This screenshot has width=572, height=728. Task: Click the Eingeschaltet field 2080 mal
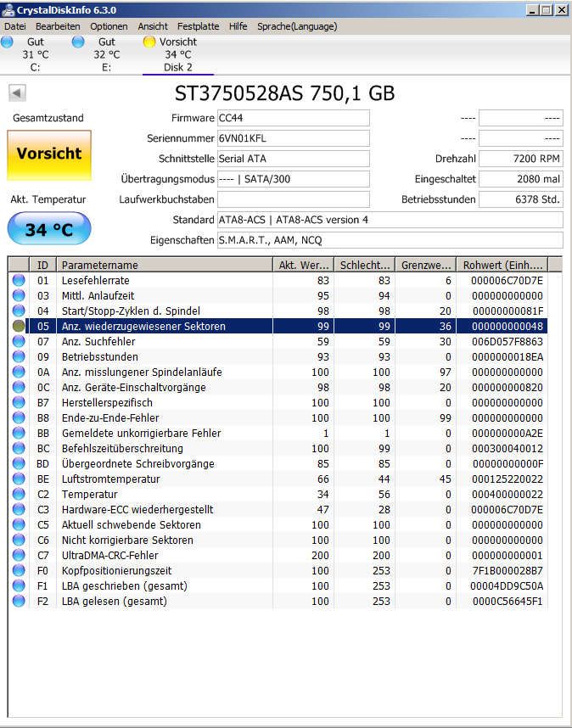click(521, 179)
